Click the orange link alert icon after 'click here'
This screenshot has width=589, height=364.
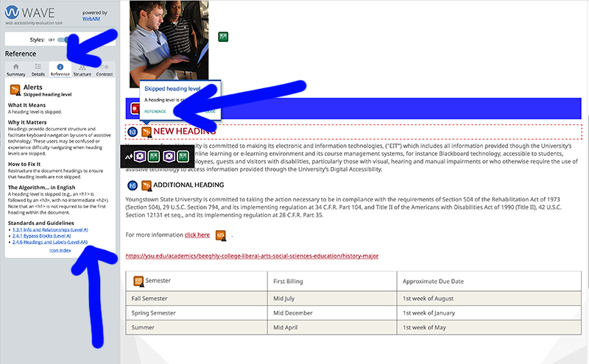[220, 235]
